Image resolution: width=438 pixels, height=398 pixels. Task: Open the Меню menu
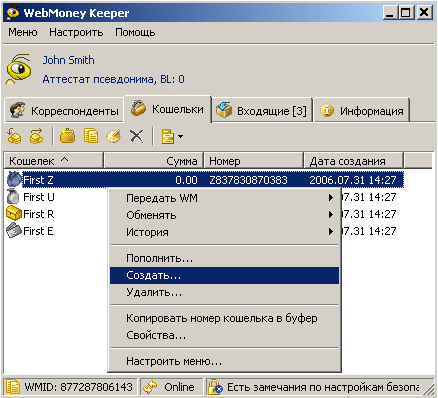point(23,32)
